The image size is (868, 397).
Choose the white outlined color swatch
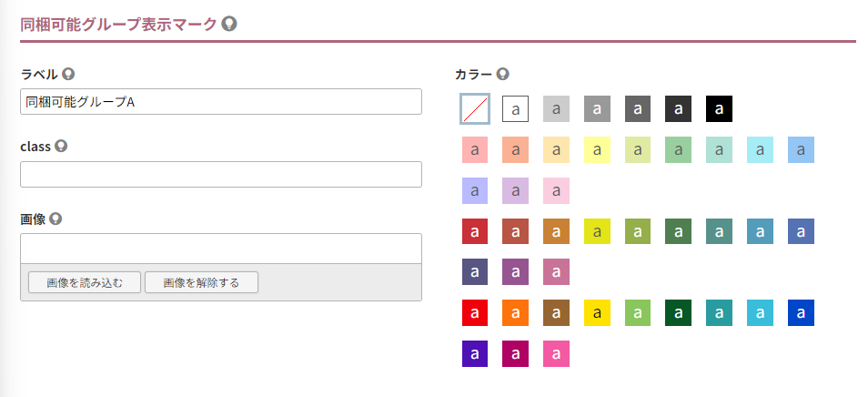515,109
